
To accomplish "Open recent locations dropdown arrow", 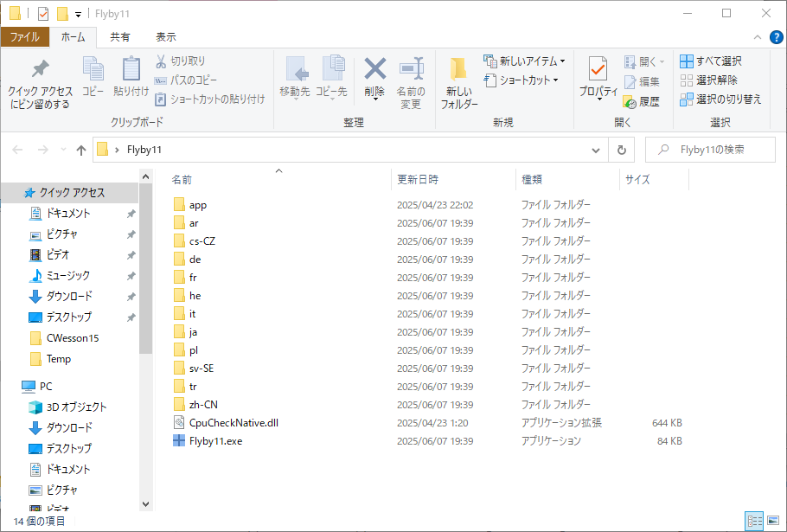I will pyautogui.click(x=63, y=150).
